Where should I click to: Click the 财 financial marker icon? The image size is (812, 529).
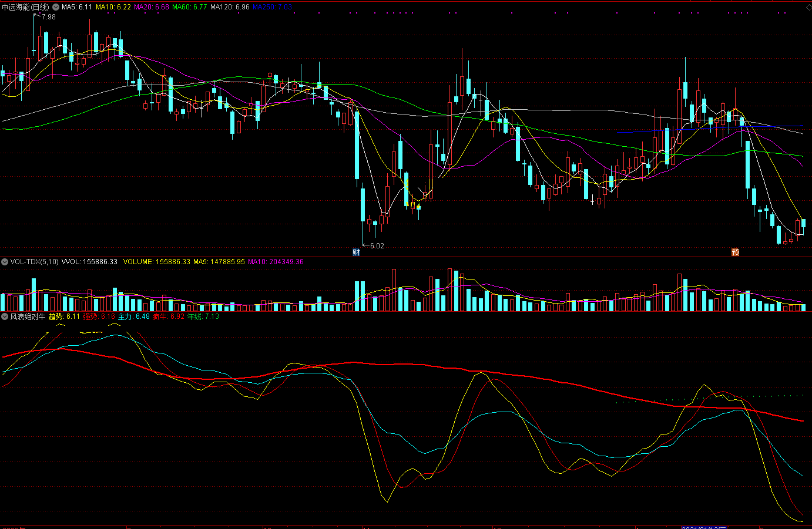tap(356, 252)
